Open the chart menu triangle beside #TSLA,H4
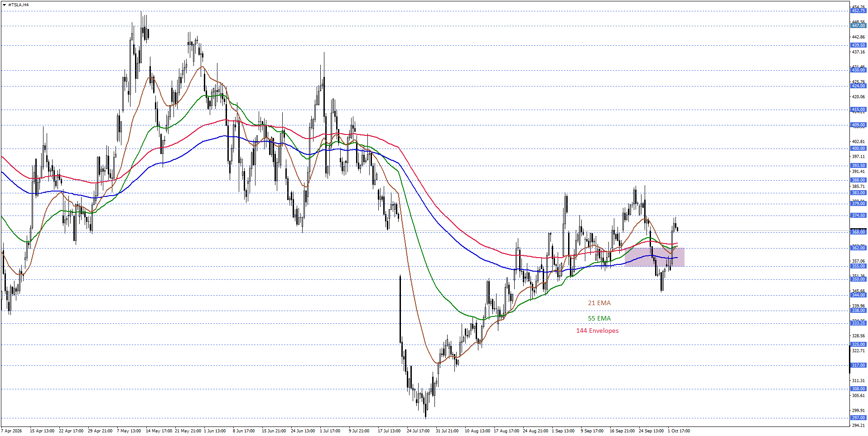 (5, 5)
